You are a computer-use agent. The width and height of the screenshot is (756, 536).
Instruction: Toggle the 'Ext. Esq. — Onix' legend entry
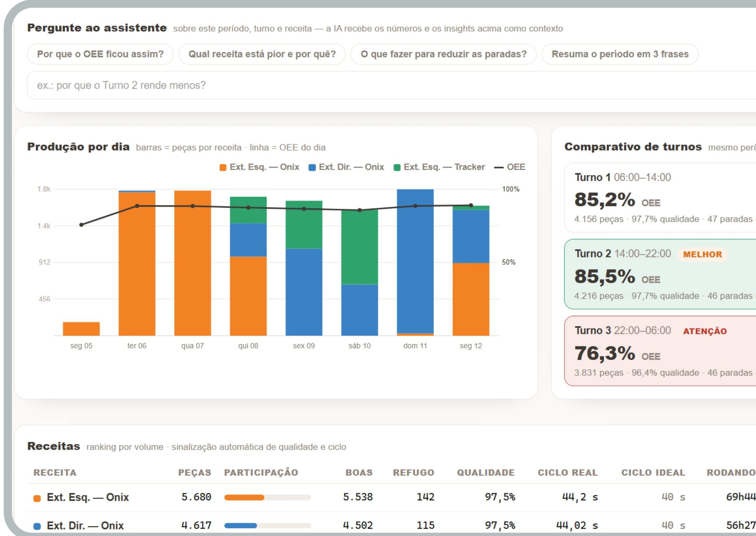pyautogui.click(x=259, y=167)
